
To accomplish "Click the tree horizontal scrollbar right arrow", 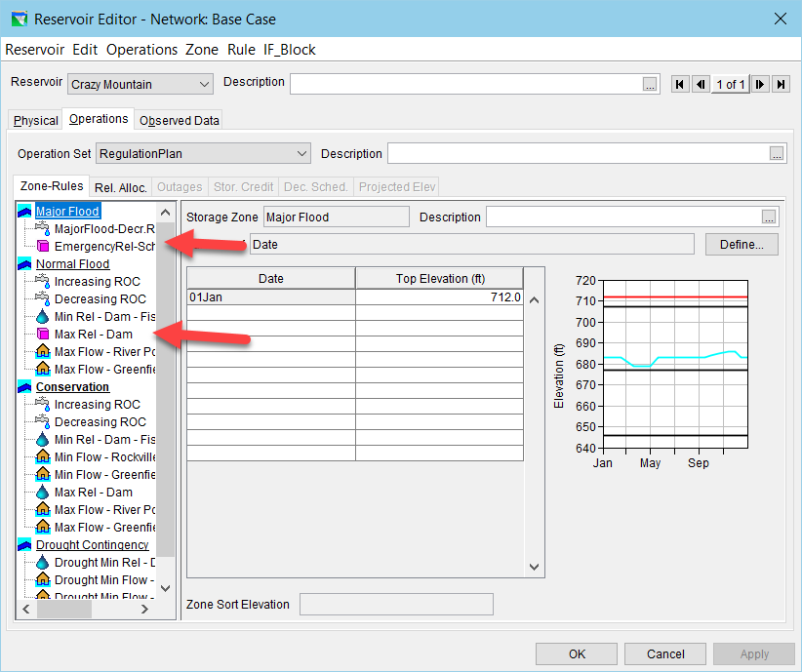I will tap(144, 610).
